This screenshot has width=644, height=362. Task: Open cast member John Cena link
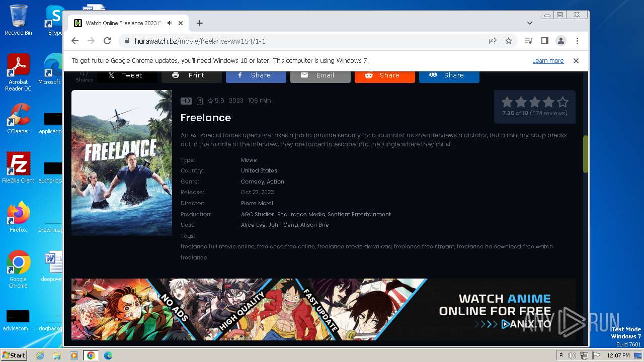click(x=283, y=225)
